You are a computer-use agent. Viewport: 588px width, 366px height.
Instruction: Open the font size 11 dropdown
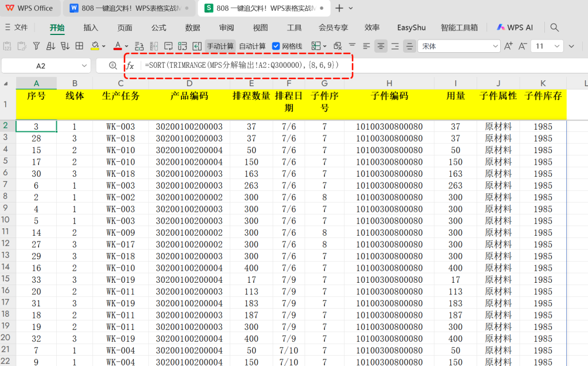click(x=557, y=46)
